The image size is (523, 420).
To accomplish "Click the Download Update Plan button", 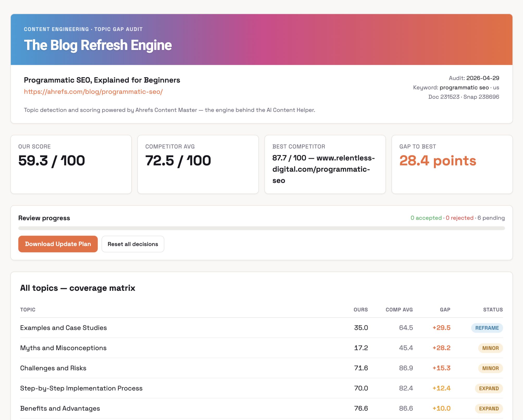I will [x=58, y=244].
